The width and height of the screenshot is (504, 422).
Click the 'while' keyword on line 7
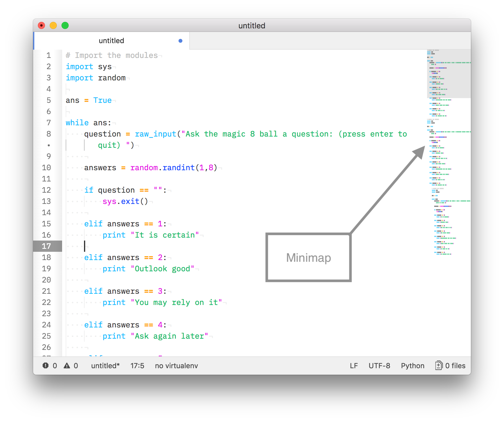point(77,123)
